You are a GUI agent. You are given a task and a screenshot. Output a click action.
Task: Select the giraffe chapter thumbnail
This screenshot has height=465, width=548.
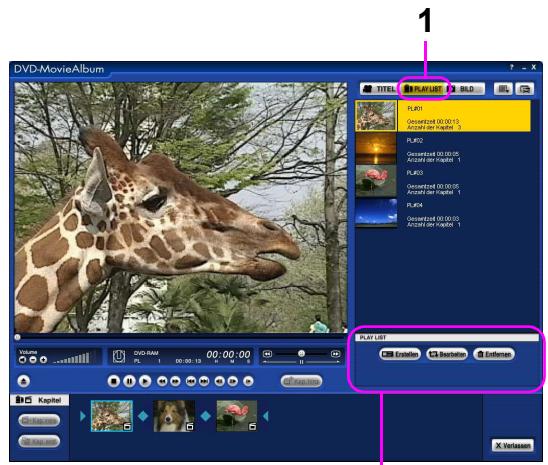click(112, 416)
